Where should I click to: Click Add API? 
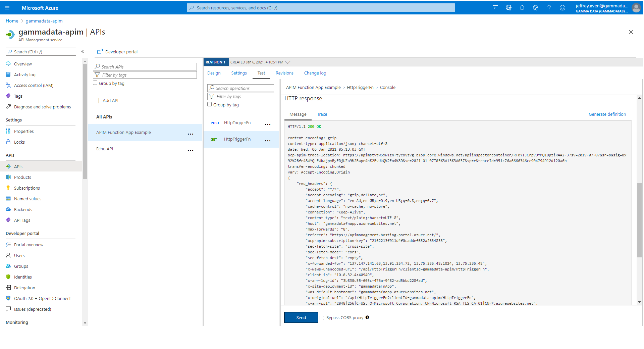click(x=107, y=100)
